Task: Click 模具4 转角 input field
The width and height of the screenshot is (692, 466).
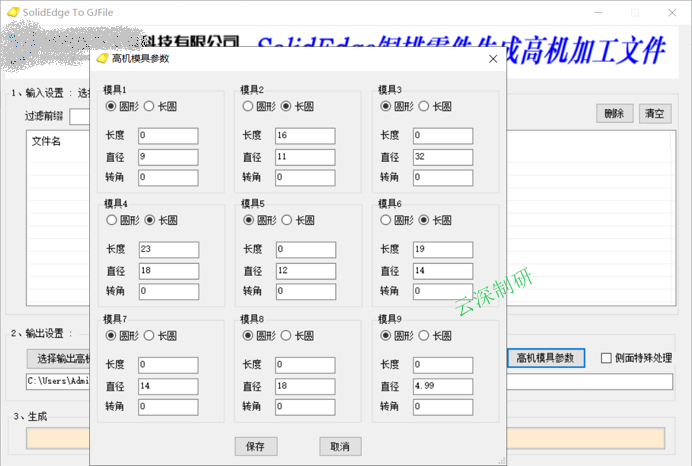Action: click(169, 291)
